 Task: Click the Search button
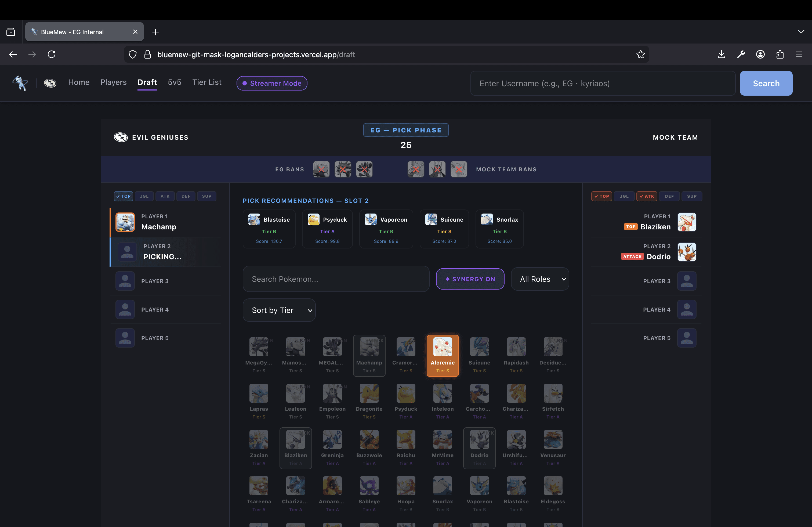point(766,83)
